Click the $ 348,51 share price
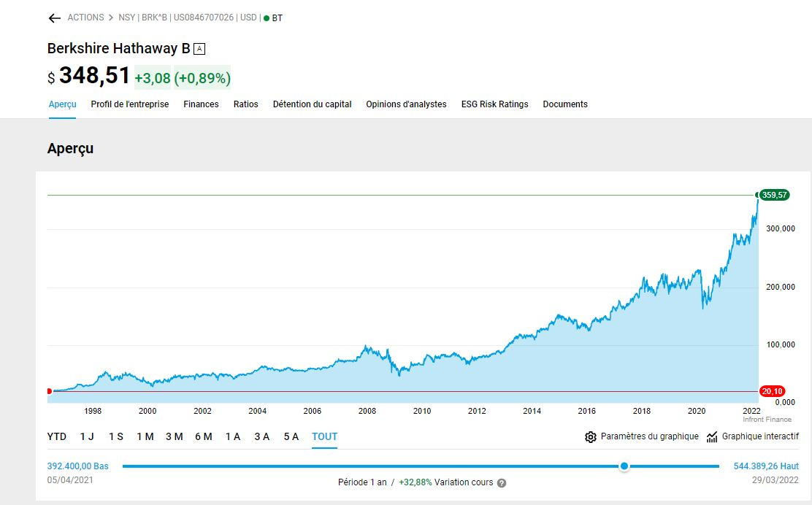812x505 pixels. point(88,76)
